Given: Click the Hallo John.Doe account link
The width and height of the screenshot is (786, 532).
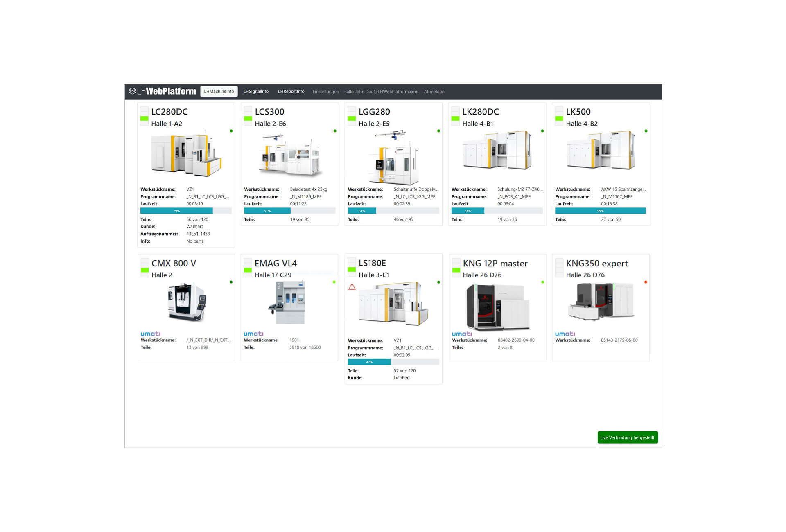Looking at the screenshot, I should pos(381,92).
